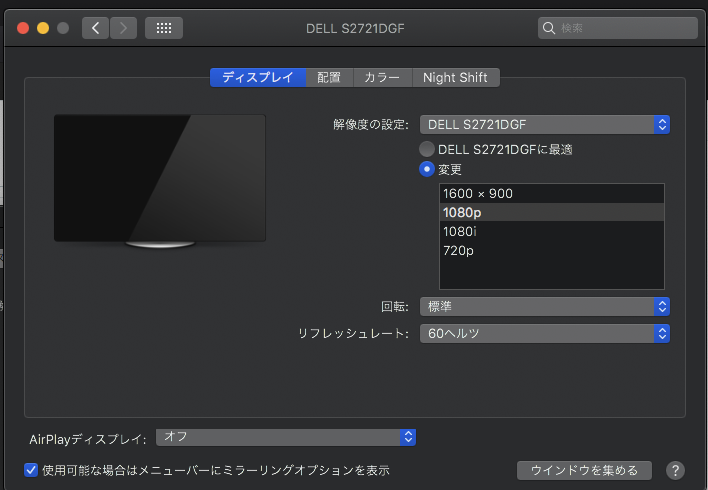Toggle the メニューバーにミラーリングオプションを表示 checkbox
The width and height of the screenshot is (708, 490).
31,470
